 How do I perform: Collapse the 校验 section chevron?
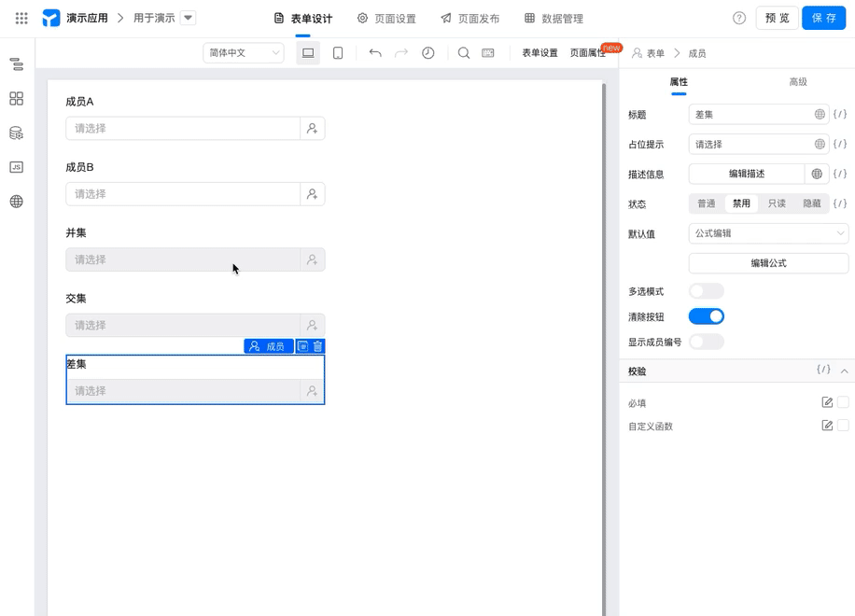tap(844, 371)
